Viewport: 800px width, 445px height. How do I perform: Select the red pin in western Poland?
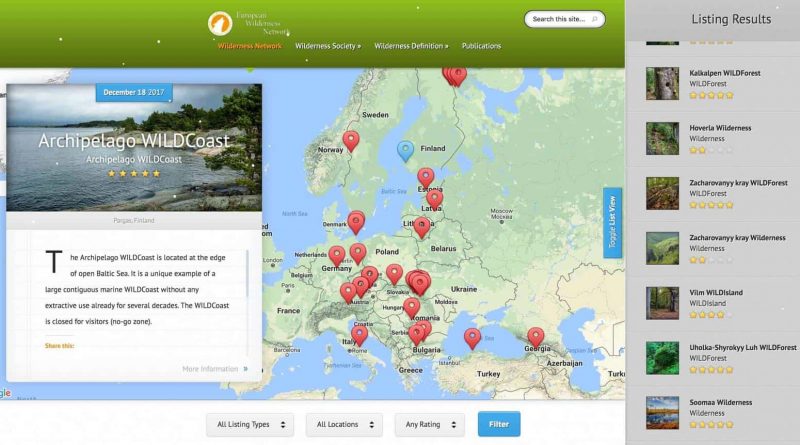[x=358, y=254]
